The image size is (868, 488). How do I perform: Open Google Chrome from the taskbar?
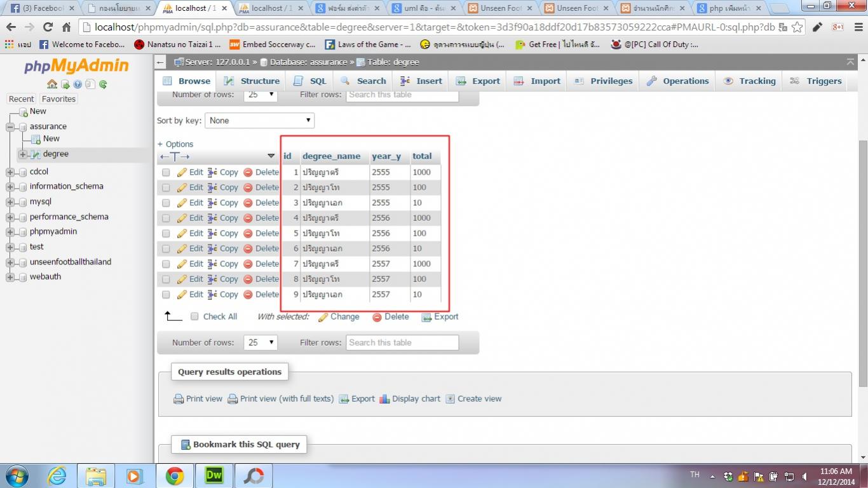point(175,476)
